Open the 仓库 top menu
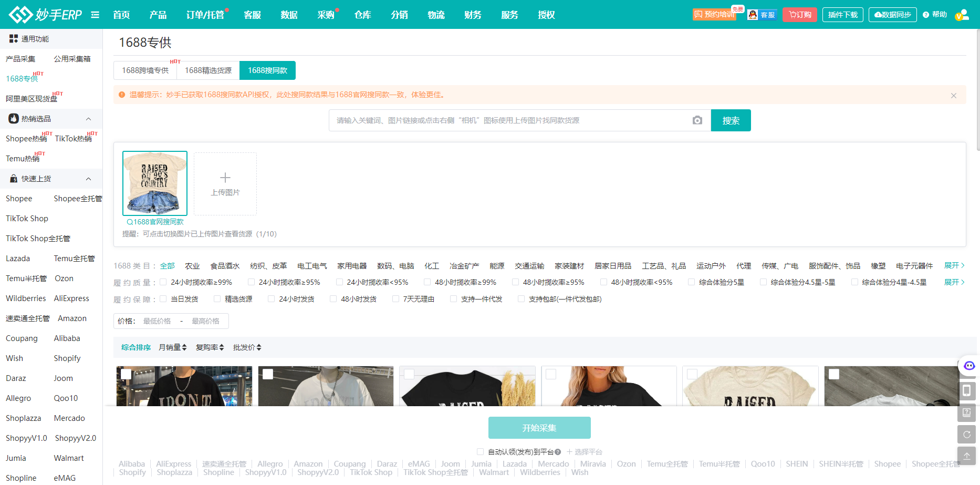The height and width of the screenshot is (485, 980). (x=362, y=15)
